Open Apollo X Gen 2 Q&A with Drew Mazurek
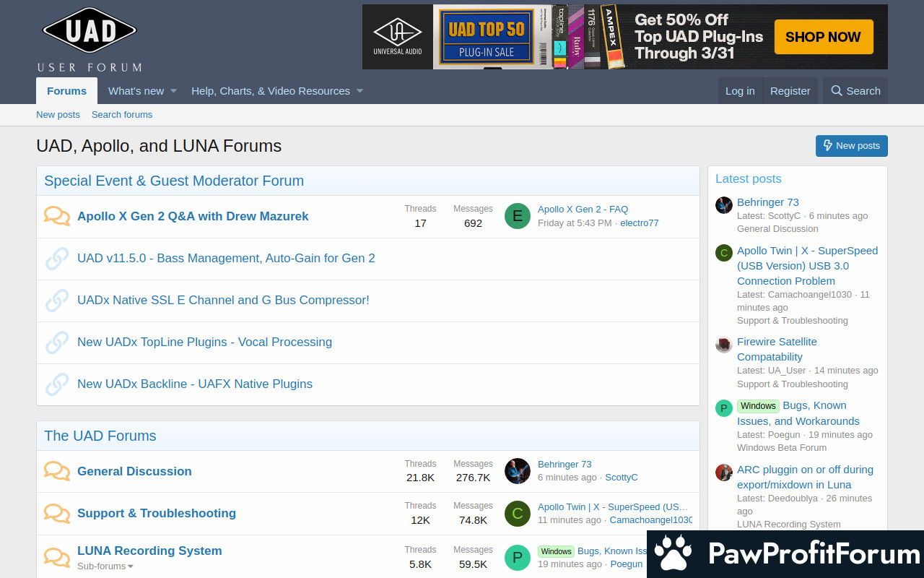Viewport: 924px width, 578px height. coord(193,216)
